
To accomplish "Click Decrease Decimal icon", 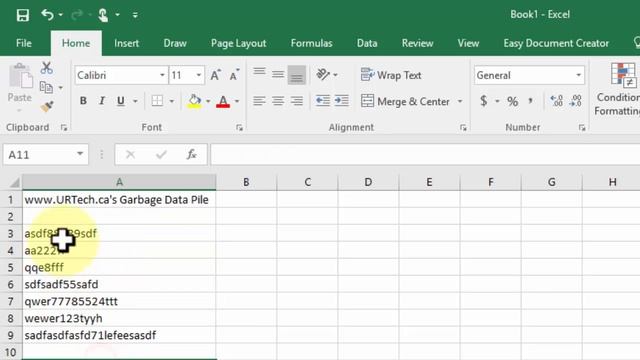I will coord(575,101).
